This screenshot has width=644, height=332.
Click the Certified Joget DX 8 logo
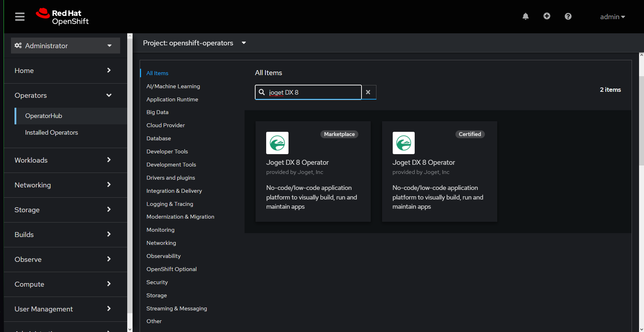[403, 143]
